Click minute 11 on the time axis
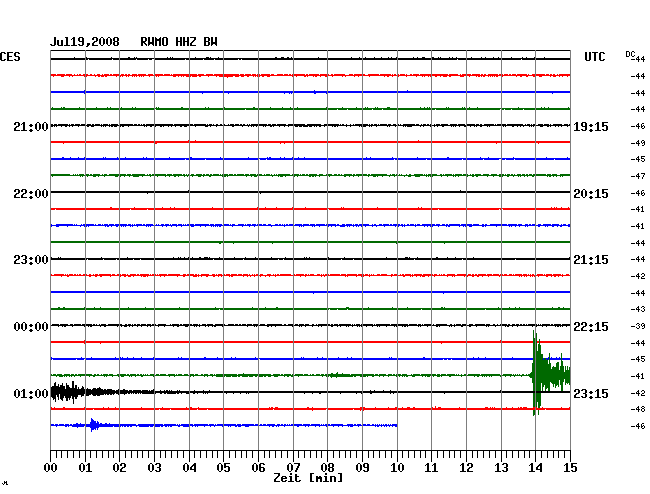 pyautogui.click(x=431, y=468)
